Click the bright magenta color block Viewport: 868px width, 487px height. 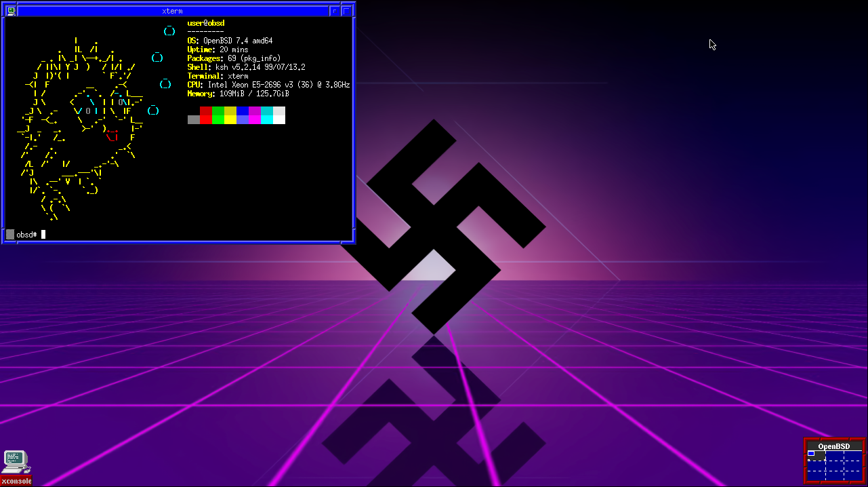(x=255, y=120)
